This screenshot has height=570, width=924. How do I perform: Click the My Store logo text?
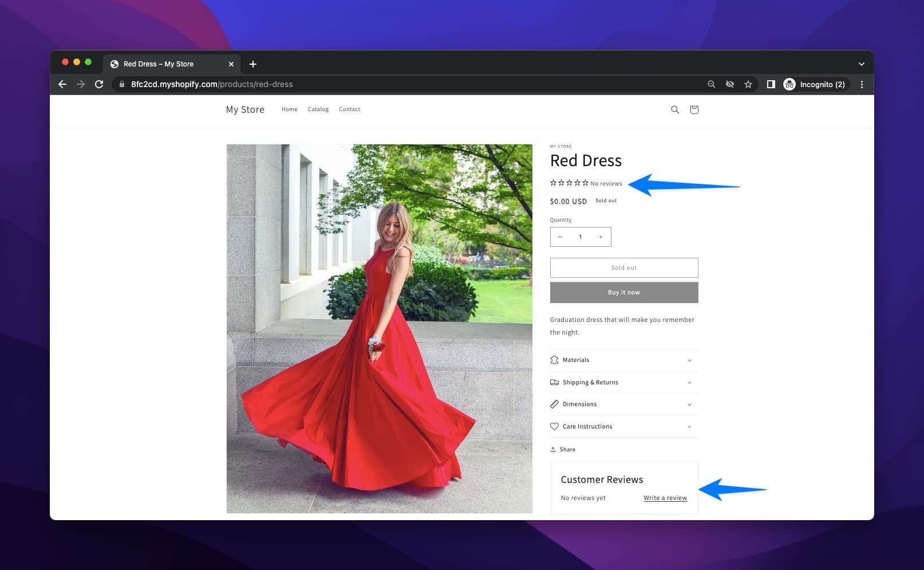[245, 109]
